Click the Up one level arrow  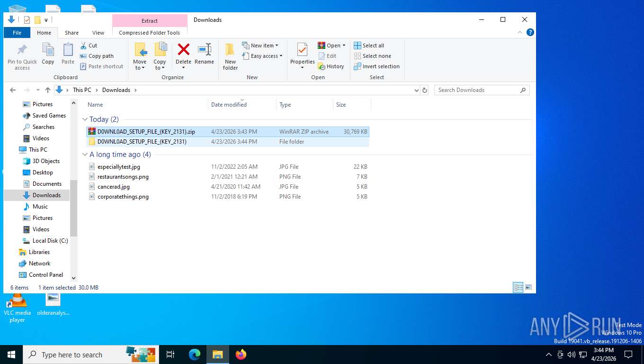click(x=47, y=90)
